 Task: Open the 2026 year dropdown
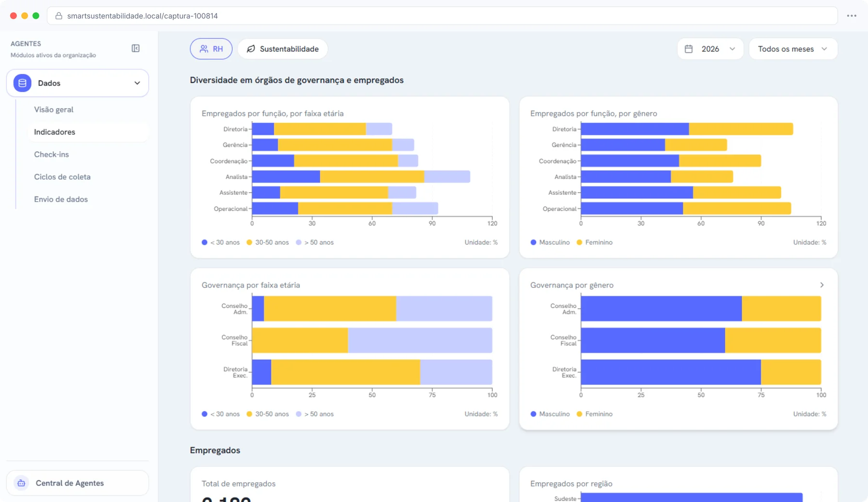coord(710,49)
